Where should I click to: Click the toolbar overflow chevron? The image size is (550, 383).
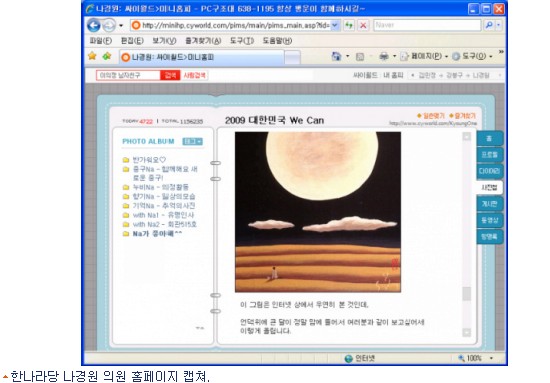click(x=501, y=52)
